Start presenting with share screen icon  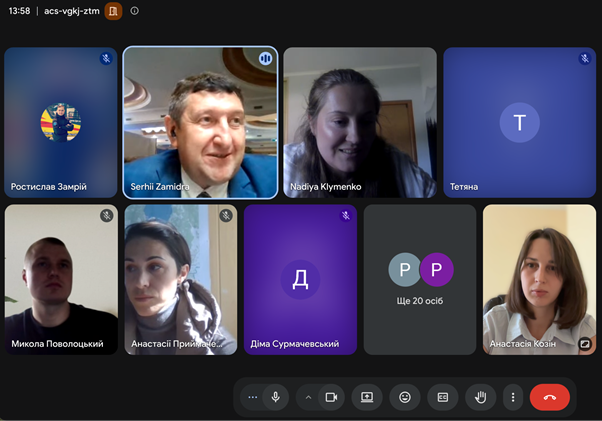click(367, 397)
